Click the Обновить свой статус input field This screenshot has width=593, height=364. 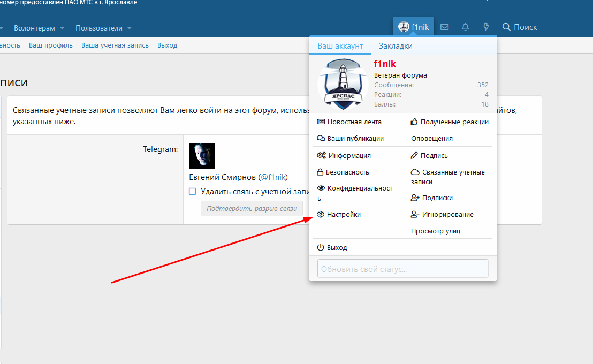(402, 269)
